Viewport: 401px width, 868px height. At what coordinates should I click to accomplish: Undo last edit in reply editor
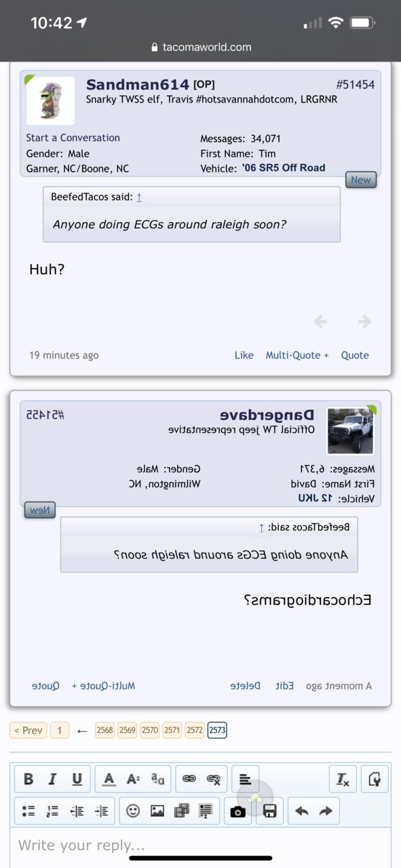click(x=302, y=811)
